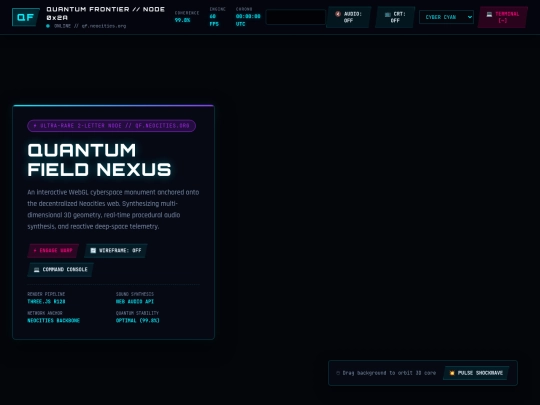The height and width of the screenshot is (405, 540).
Task: Click the 'ONLINE // qf.neocities.org' status text
Action: (x=90, y=26)
